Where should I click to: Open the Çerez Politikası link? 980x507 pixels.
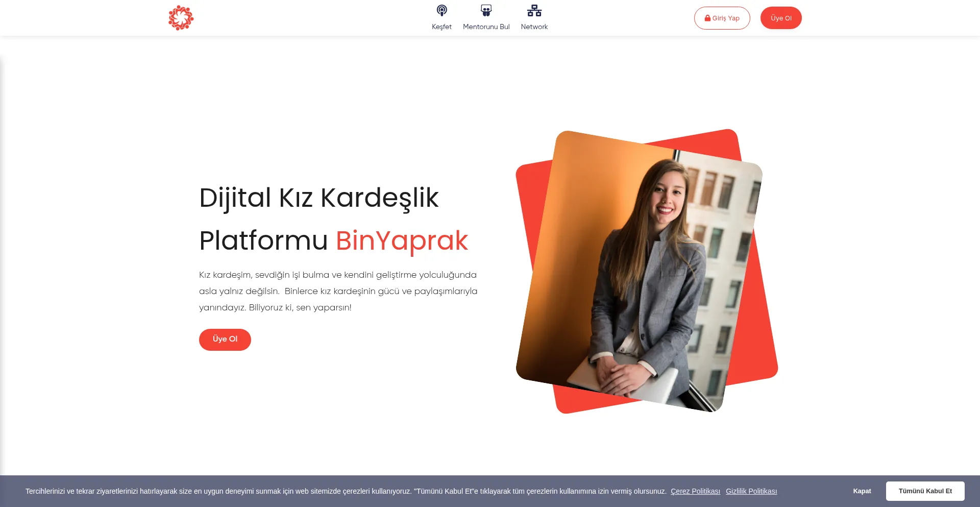[695, 491]
